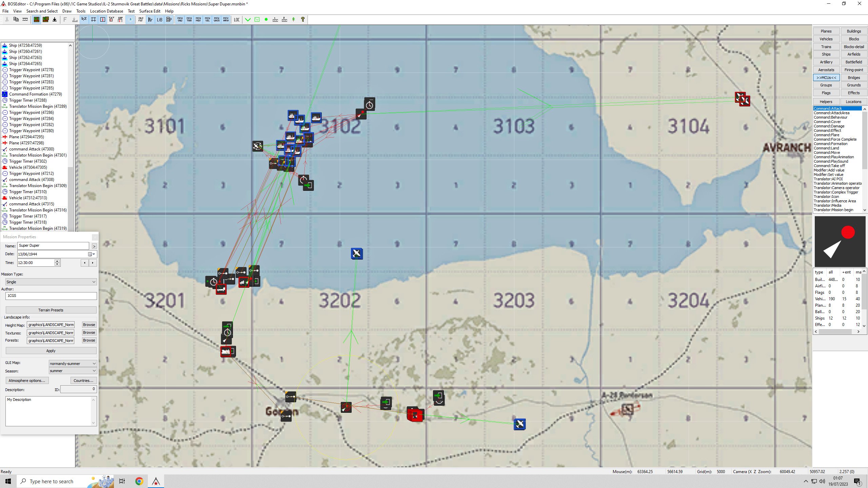Viewport: 868px width, 488px height.
Task: Click the grid display toolbar icon
Action: tap(93, 20)
